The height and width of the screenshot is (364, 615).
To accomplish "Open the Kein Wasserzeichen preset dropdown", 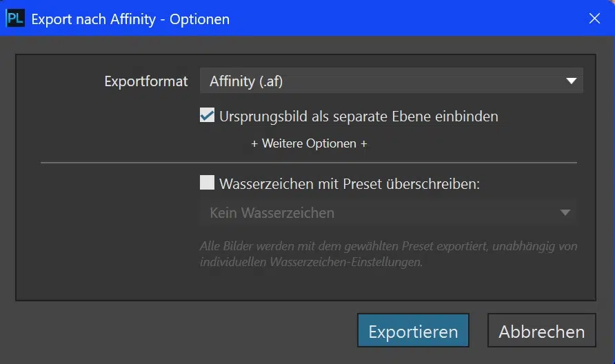I will click(388, 212).
